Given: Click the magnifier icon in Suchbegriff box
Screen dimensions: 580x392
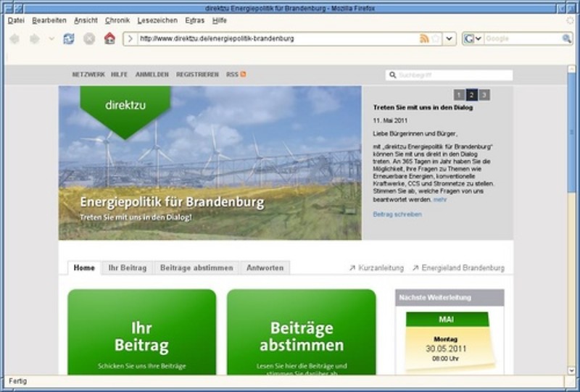Looking at the screenshot, I should [x=392, y=75].
